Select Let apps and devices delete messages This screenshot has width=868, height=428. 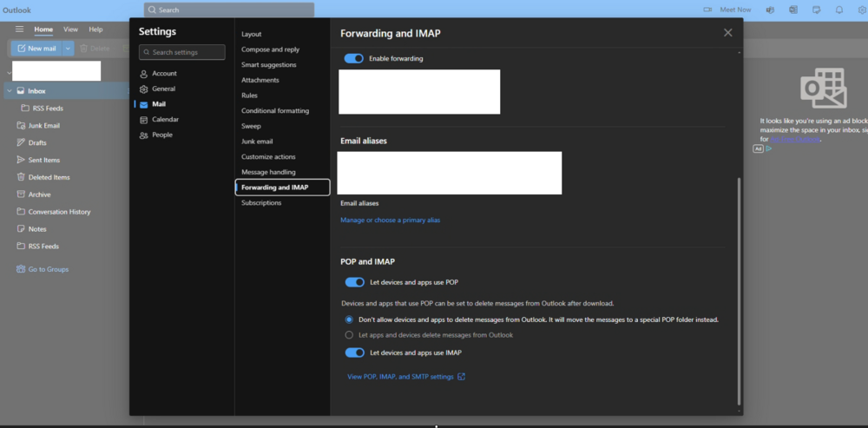click(x=349, y=335)
